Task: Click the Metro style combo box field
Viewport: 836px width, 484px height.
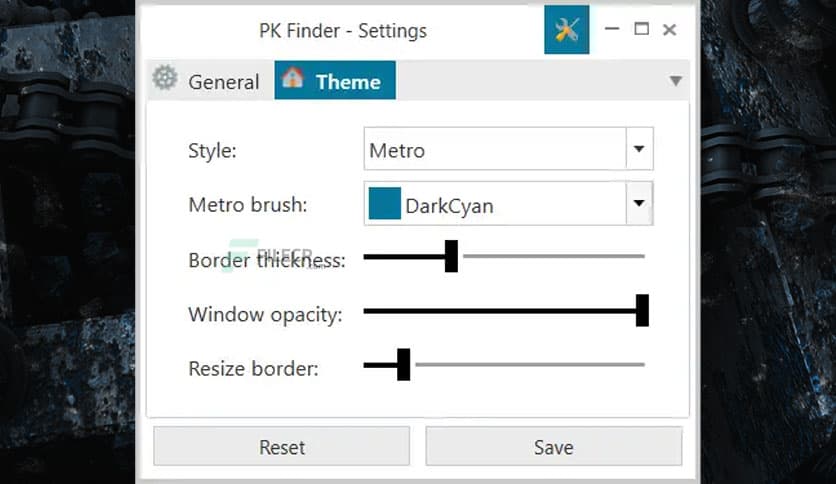Action: point(494,150)
